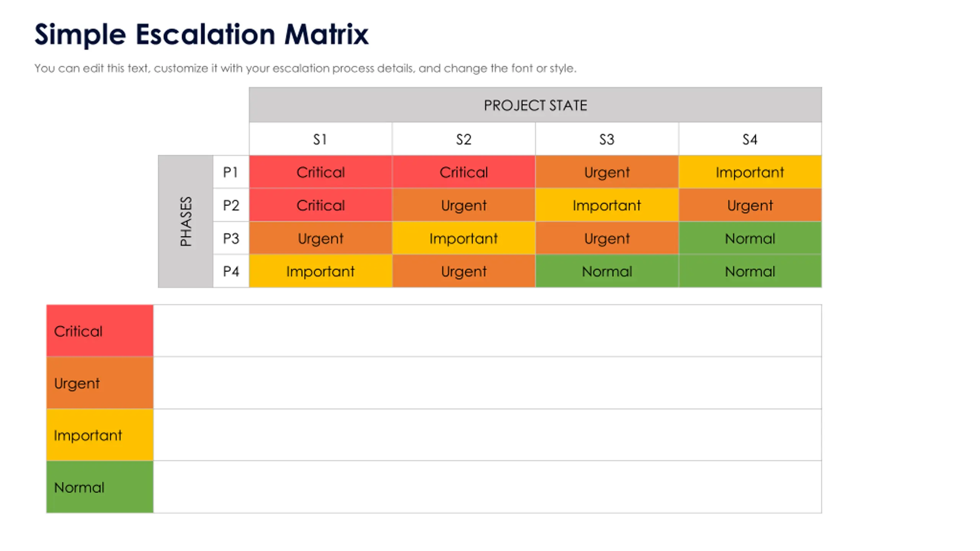Image resolution: width=980 pixels, height=551 pixels.
Task: Click the Urgent cell at P2 and S4
Action: pos(750,205)
